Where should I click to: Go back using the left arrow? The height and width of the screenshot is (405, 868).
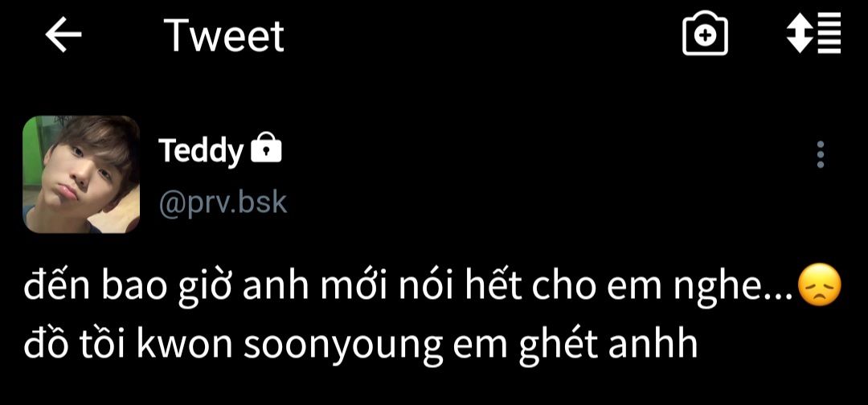[x=63, y=35]
